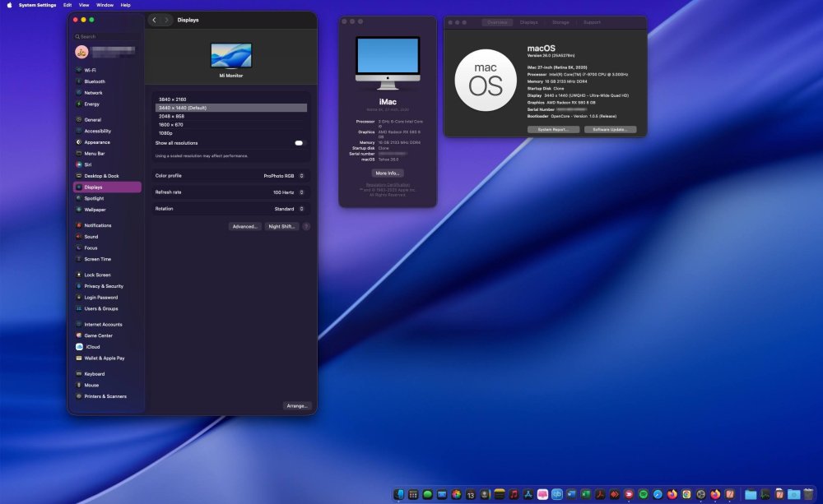Click the Arrange... button

(297, 406)
